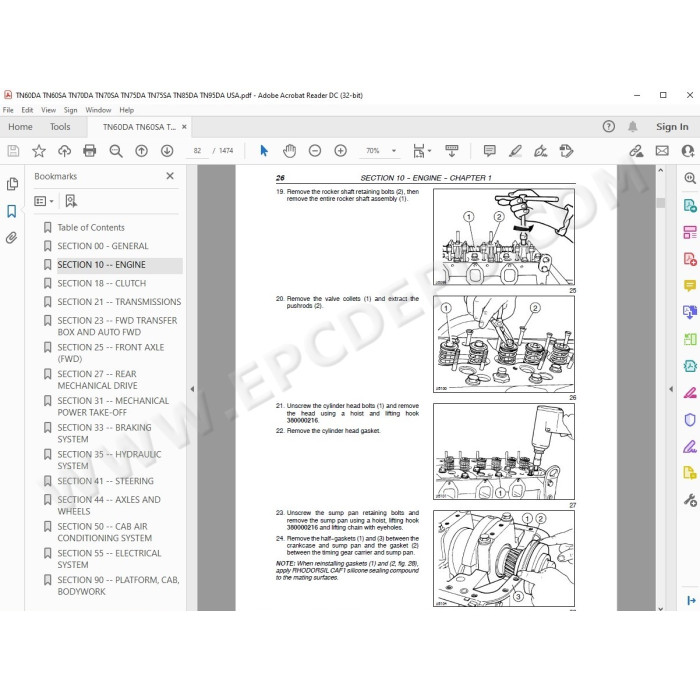Open SECTION 18 -- CLUTCH bookmark
700x700 pixels.
[x=102, y=283]
